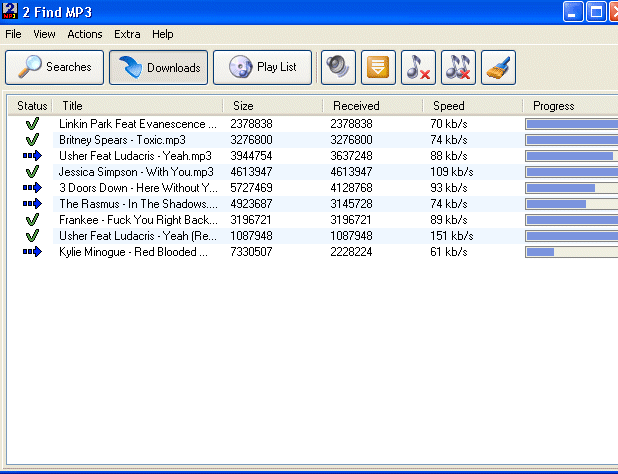Click the downloading arrow for 3 Doors Down
This screenshot has height=474, width=618.
(x=32, y=188)
